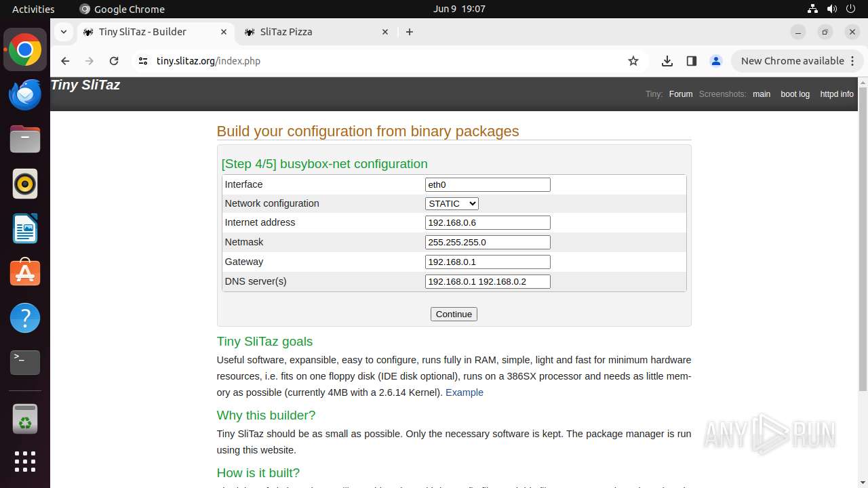Screen dimensions: 868x488
Task: Follow the Example link
Action: (465, 392)
